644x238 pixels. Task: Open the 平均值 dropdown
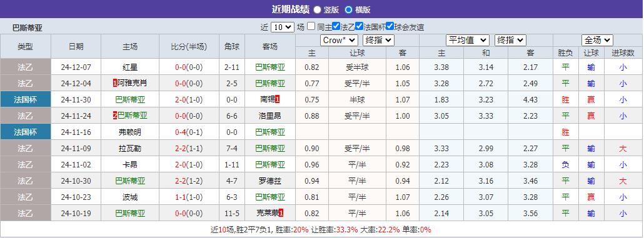point(468,40)
